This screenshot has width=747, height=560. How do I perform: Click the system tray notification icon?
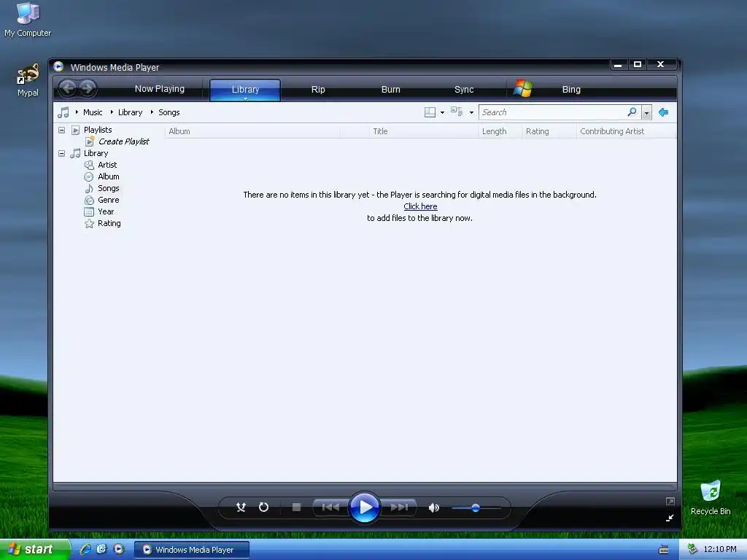coord(692,549)
